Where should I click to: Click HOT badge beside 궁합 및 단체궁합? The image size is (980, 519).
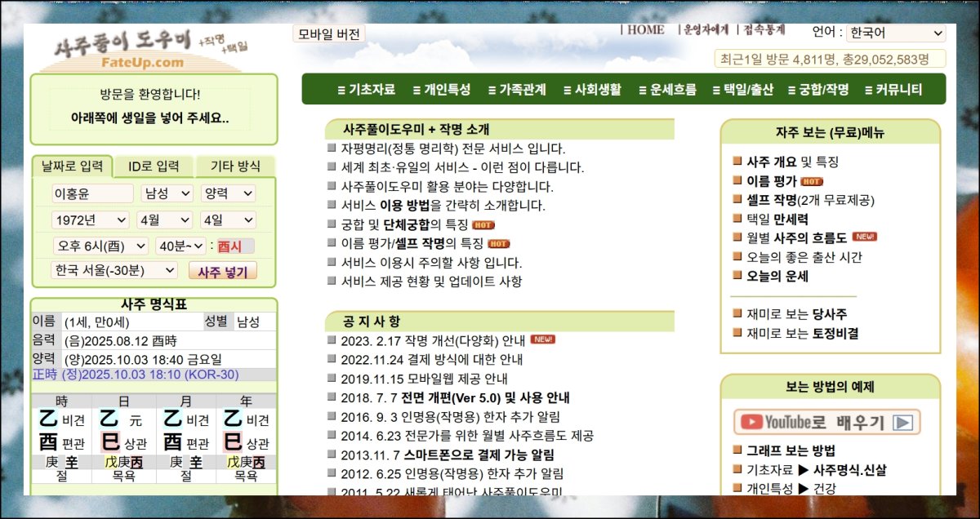483,224
